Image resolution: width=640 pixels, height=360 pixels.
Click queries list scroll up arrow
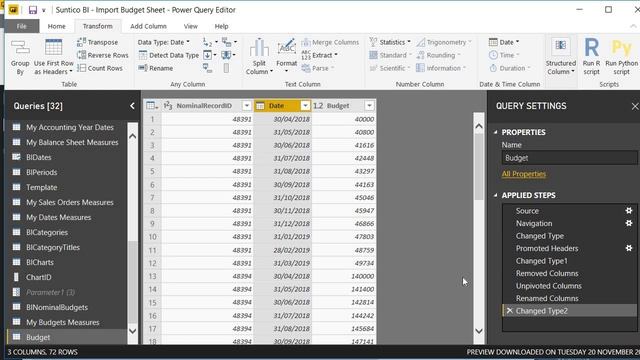click(133, 136)
